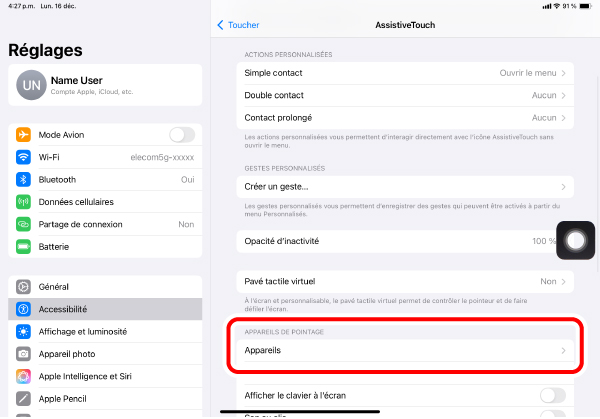This screenshot has height=419, width=600.
Task: Enable Afficher le clavier à l'écran
Action: [x=552, y=394]
